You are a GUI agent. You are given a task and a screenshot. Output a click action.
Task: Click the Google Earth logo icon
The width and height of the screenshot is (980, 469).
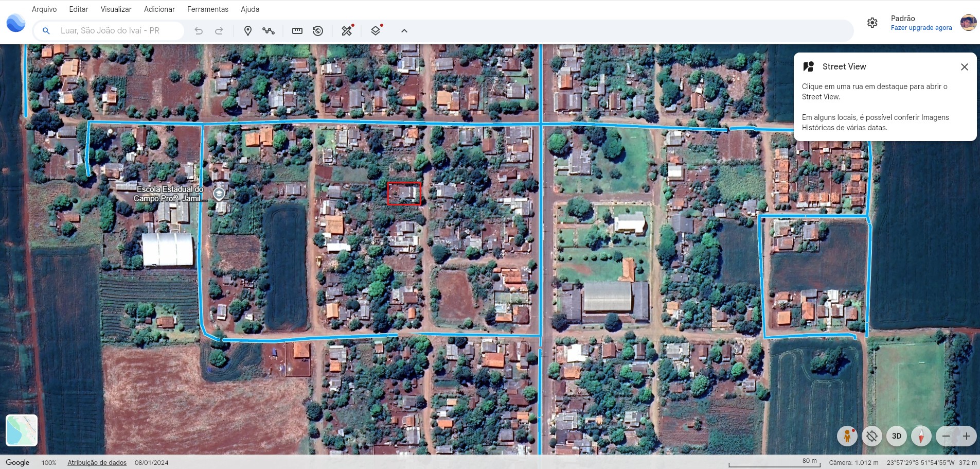(x=16, y=23)
